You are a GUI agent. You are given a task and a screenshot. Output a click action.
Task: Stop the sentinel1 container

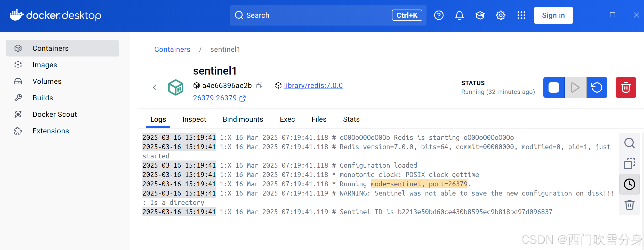tap(554, 87)
